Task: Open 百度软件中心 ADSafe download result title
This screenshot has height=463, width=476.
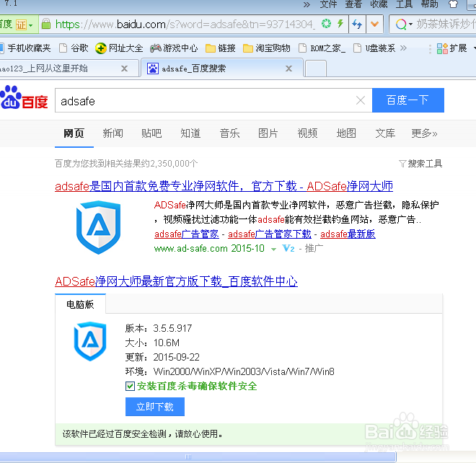Action: (x=177, y=281)
